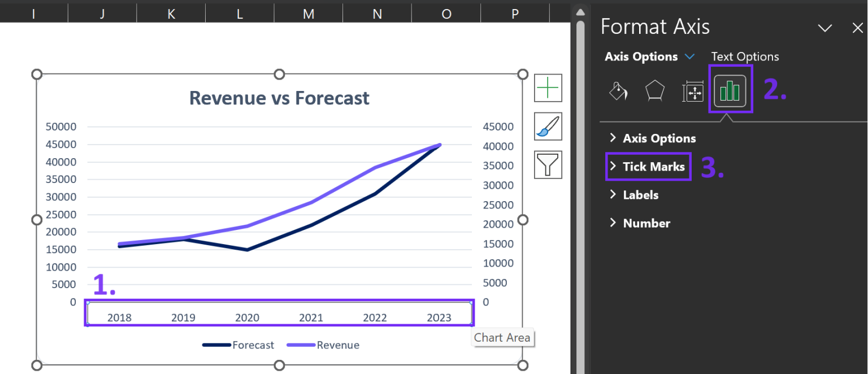Expand the Axis Options section
This screenshot has height=374, width=868.
[x=659, y=138]
